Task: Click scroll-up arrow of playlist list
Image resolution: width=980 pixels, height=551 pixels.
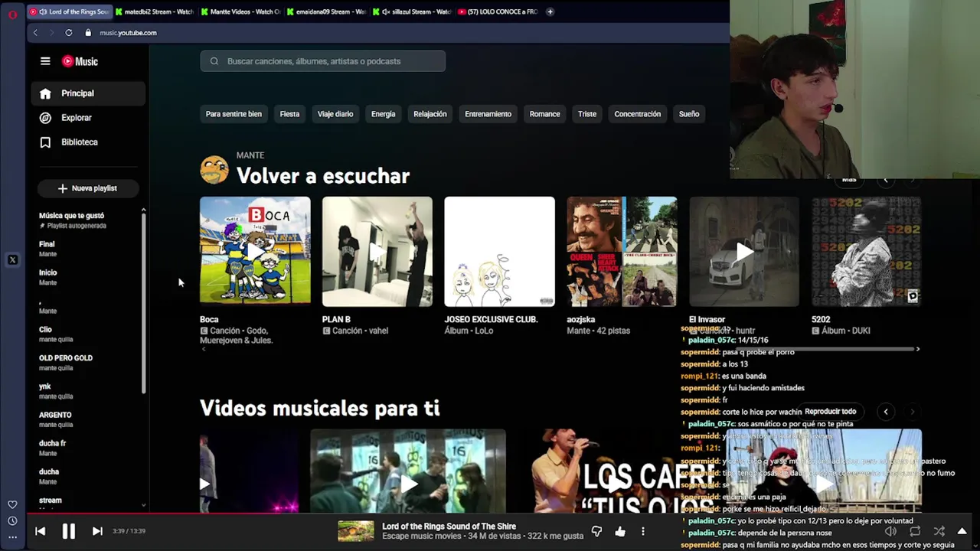Action: pos(143,210)
